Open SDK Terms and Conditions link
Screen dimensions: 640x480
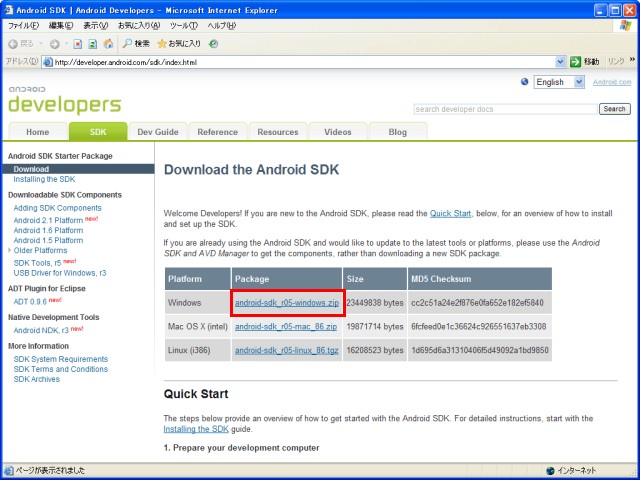click(x=61, y=369)
